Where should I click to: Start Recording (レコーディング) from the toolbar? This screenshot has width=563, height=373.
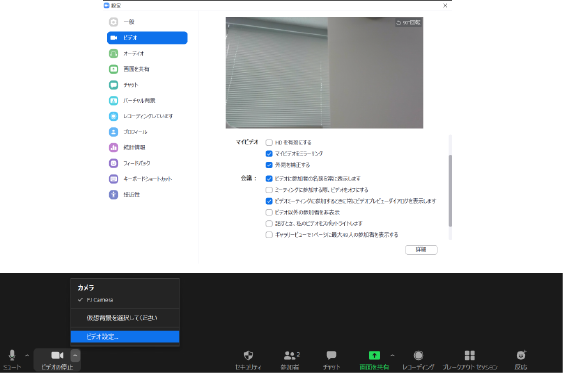[x=418, y=355]
